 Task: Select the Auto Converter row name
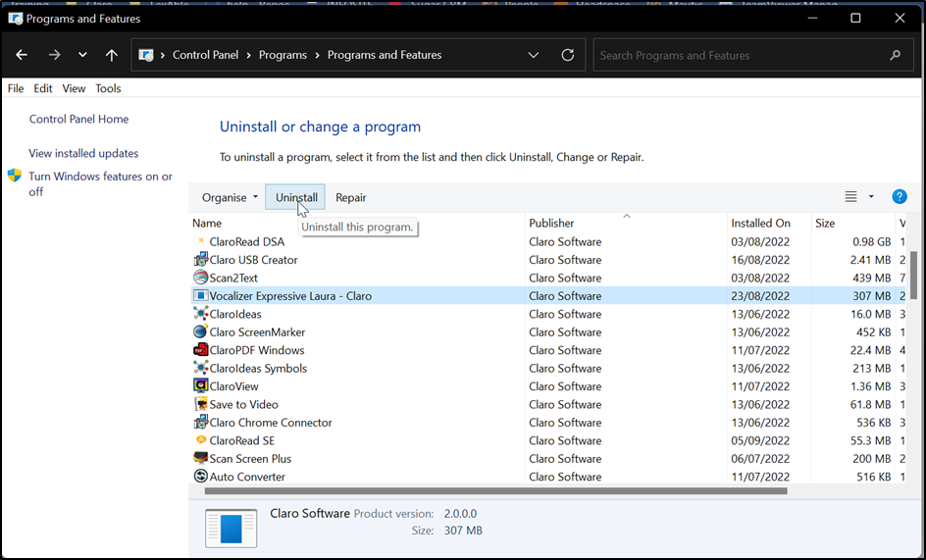247,476
